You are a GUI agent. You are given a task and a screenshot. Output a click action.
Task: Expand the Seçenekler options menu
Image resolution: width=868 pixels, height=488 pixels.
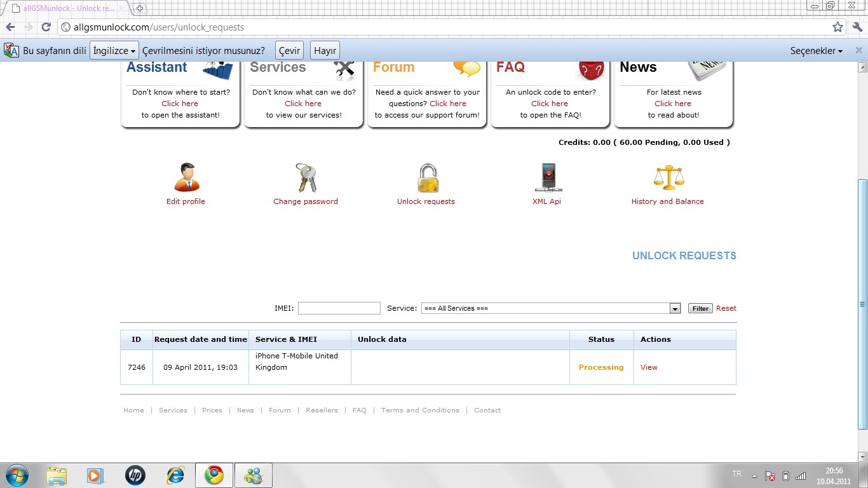(816, 51)
